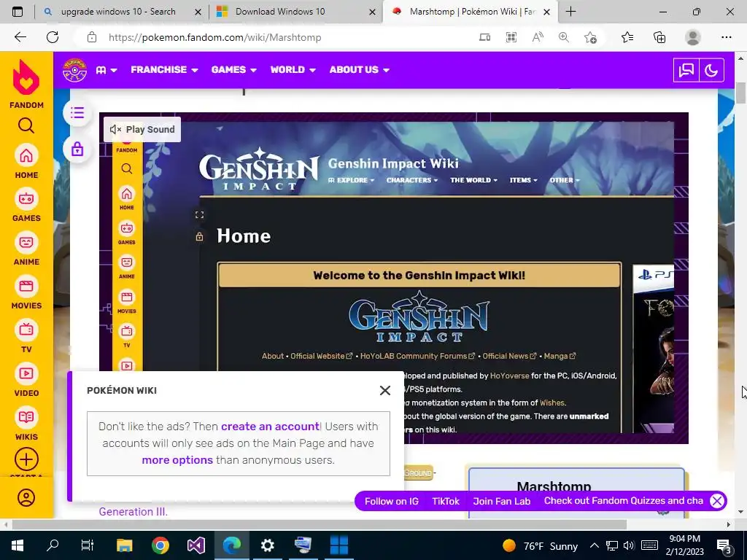The image size is (747, 560).
Task: Click Join Fan Lab button
Action: 501,501
